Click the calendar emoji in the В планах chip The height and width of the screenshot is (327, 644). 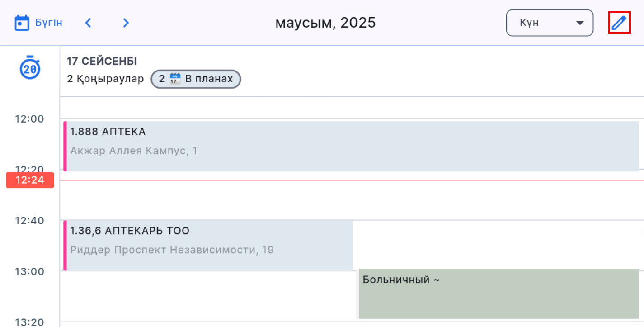click(x=175, y=79)
